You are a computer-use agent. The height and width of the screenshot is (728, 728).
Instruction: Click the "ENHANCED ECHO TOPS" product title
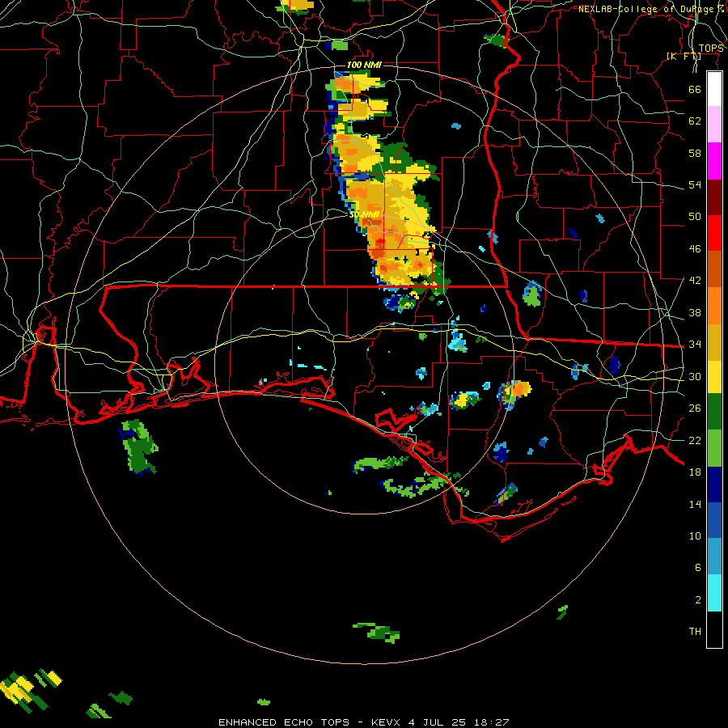click(284, 722)
